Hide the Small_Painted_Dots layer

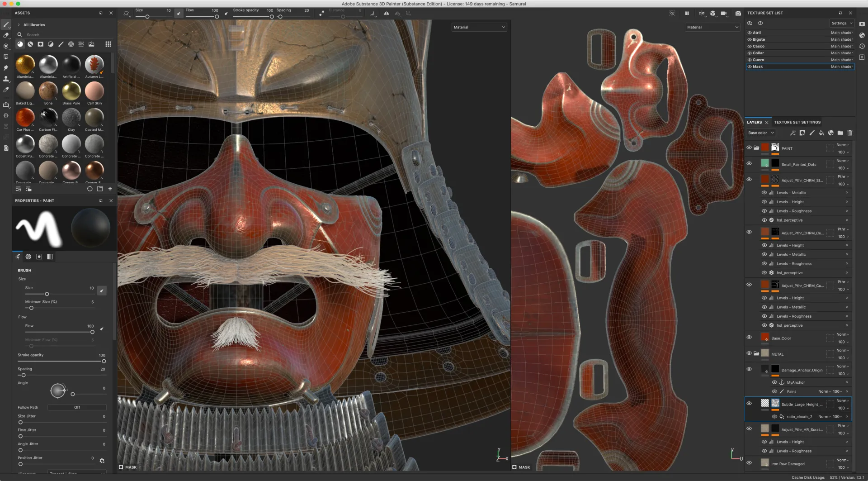[749, 164]
